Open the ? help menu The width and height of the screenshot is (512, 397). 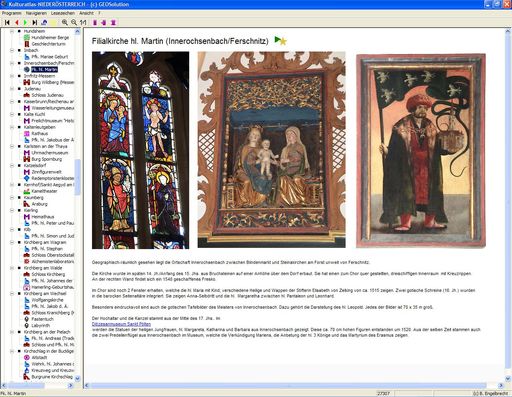point(99,13)
